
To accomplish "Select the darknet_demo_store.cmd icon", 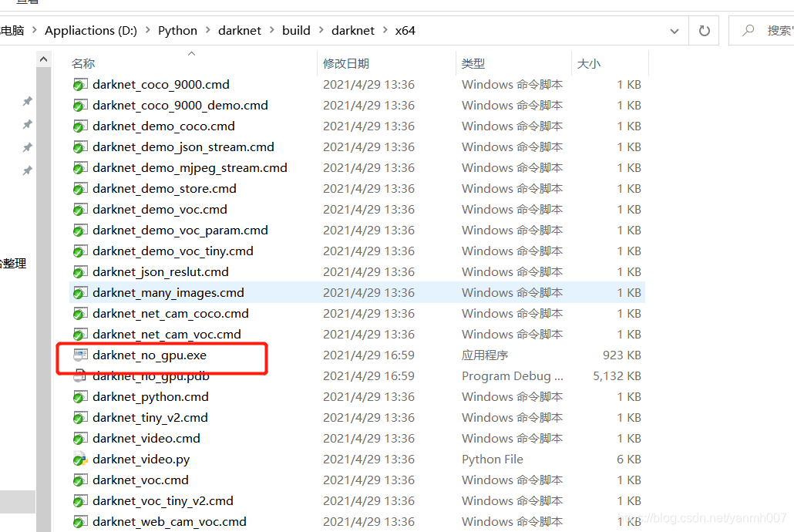I will (80, 188).
